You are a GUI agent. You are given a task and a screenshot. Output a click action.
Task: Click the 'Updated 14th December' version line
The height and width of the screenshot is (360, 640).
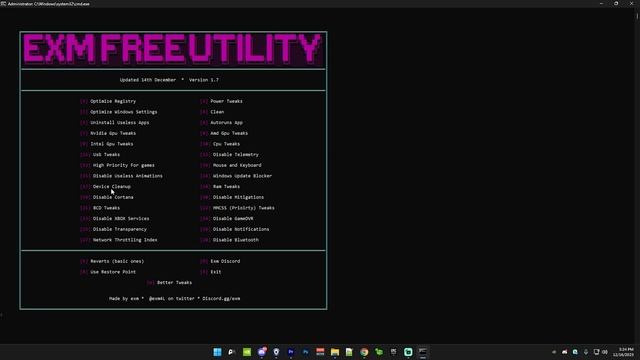(x=169, y=80)
